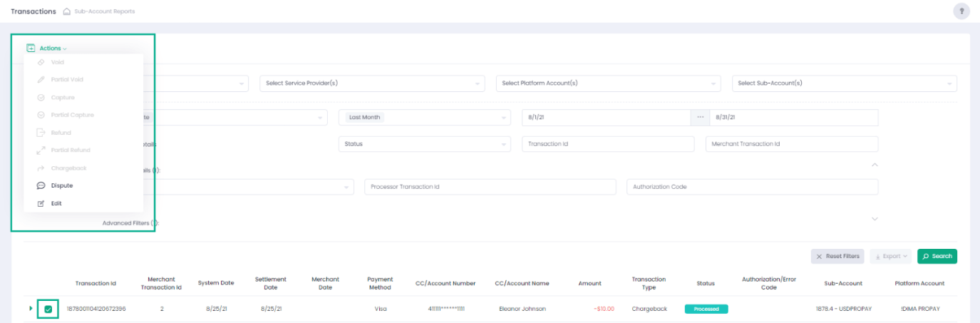This screenshot has width=980, height=323.
Task: Expand the Advanced Filters section chevron
Action: click(875, 219)
